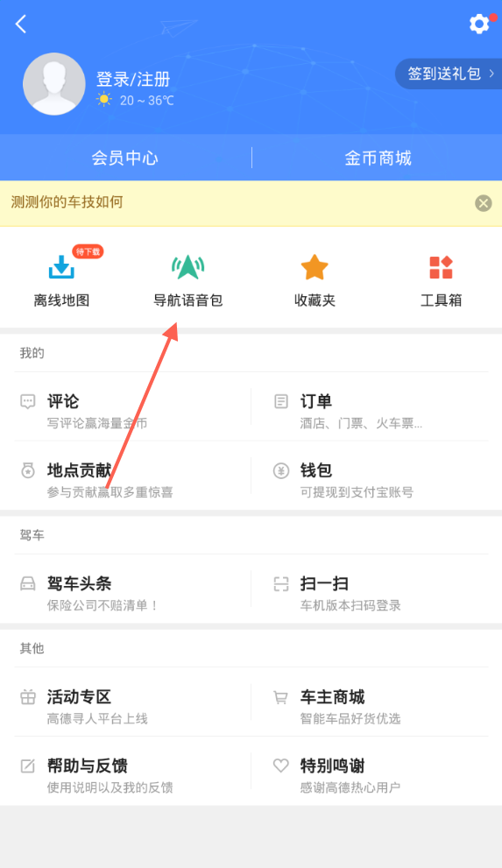Tap 驾车头条 car icon
This screenshot has height=868, width=502.
coord(28,583)
